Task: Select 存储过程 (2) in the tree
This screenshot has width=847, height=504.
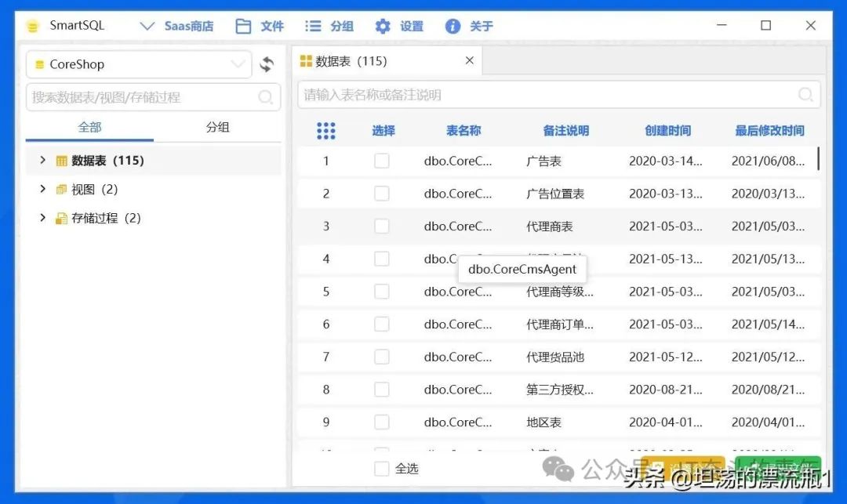Action: click(x=106, y=217)
